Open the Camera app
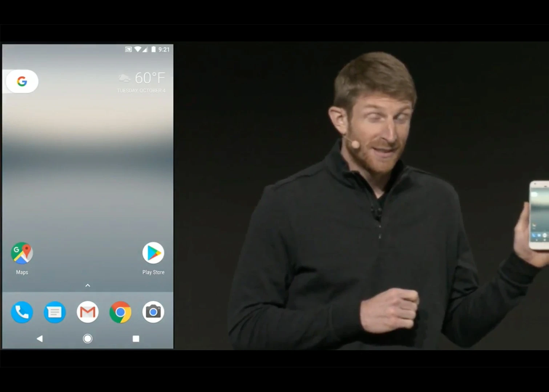The width and height of the screenshot is (549, 392). [153, 312]
